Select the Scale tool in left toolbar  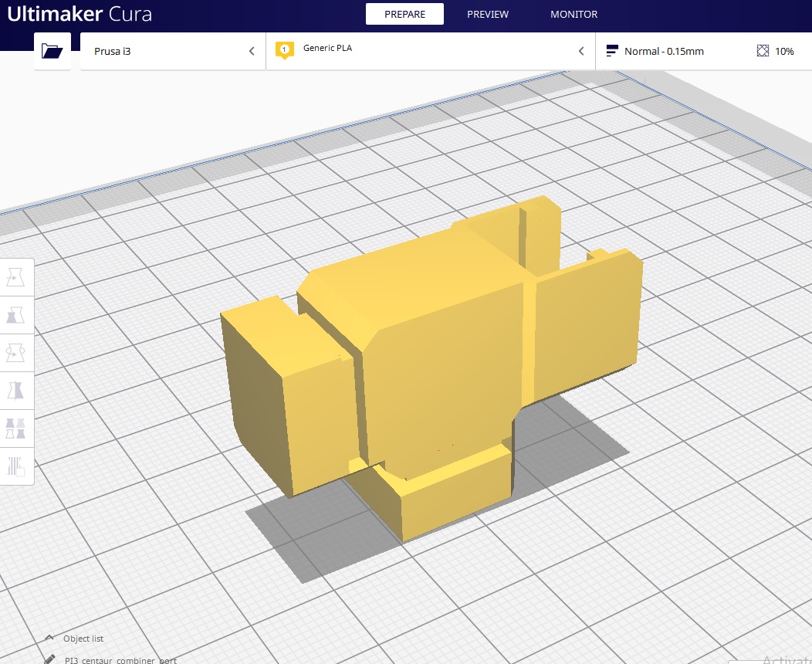15,315
